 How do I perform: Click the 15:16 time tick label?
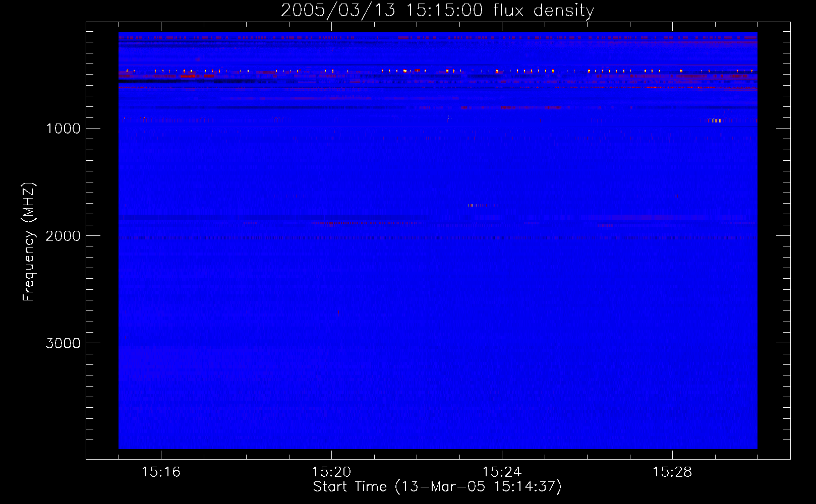161,472
